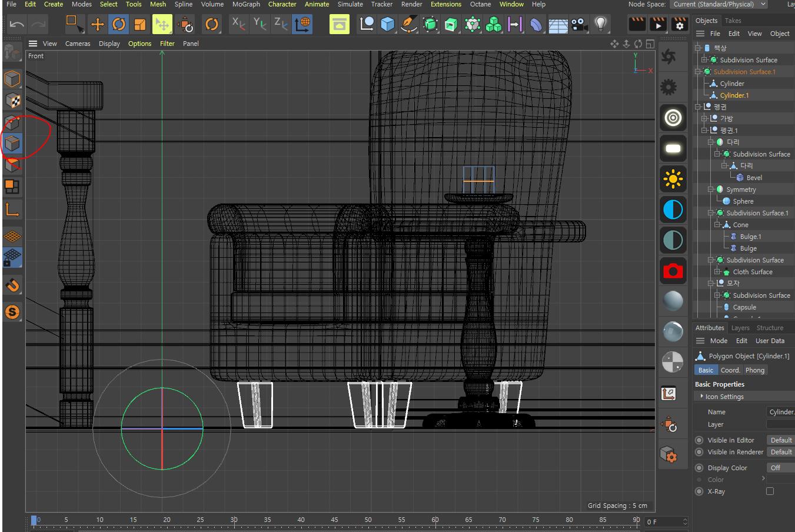Image resolution: width=795 pixels, height=532 pixels.
Task: Click the Floor grid icon
Action: coord(558,25)
